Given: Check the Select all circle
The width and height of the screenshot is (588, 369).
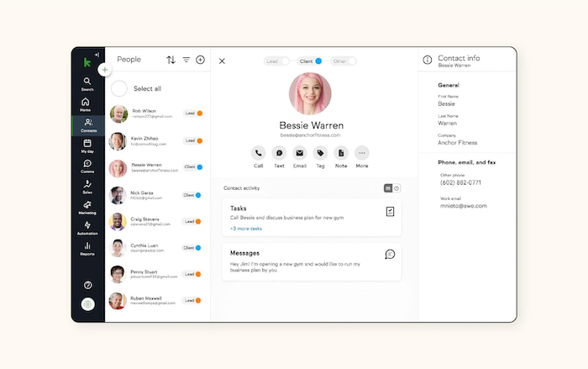Looking at the screenshot, I should [x=119, y=88].
